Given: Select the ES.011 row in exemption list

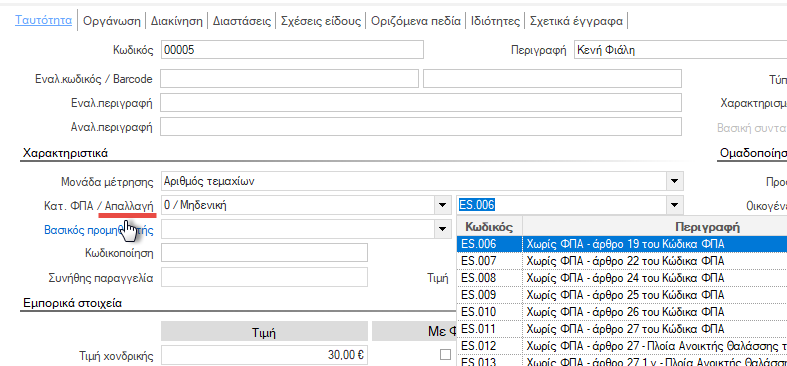Looking at the screenshot, I should [x=622, y=329].
